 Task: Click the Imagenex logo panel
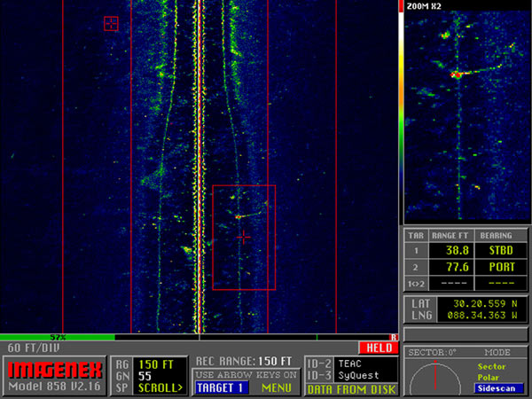51,376
